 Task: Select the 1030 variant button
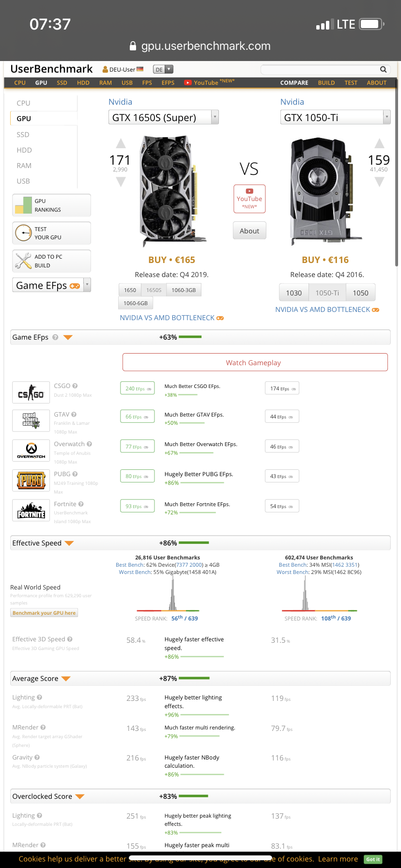[294, 293]
